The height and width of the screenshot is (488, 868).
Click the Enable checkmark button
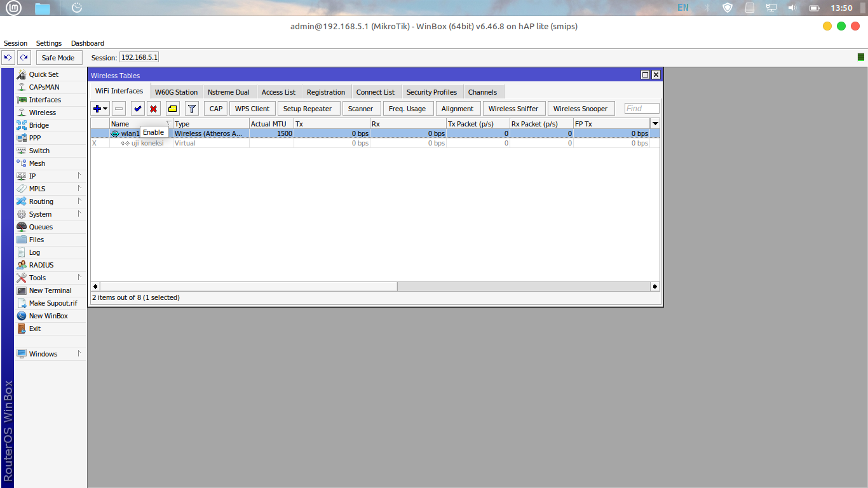point(138,109)
